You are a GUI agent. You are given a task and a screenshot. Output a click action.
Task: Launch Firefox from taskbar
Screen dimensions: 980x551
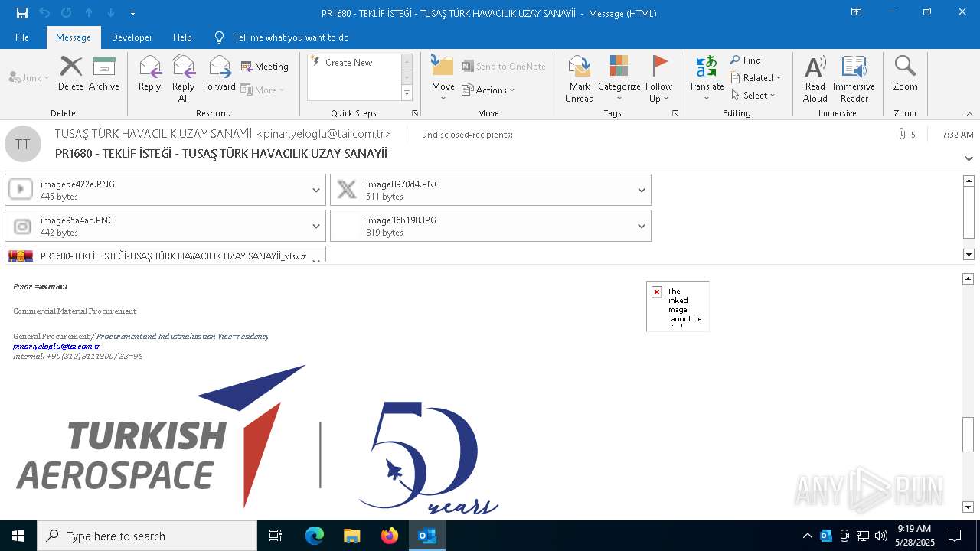tap(390, 536)
